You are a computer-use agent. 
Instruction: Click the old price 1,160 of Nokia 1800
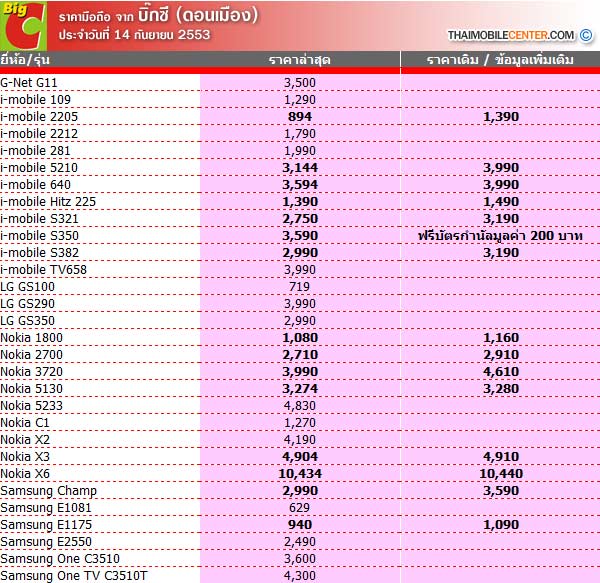[x=501, y=338]
